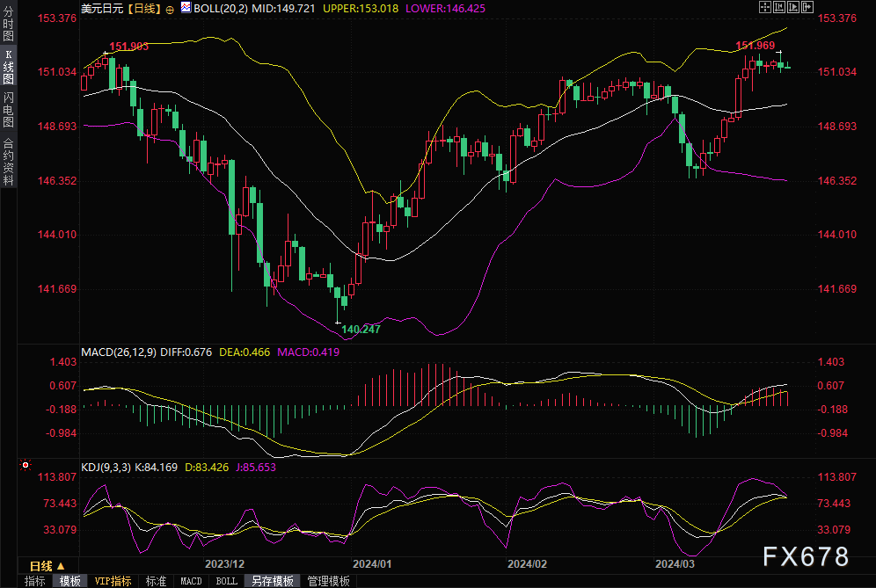Click the DEA:0.466 value
876x588 pixels.
[x=245, y=352]
